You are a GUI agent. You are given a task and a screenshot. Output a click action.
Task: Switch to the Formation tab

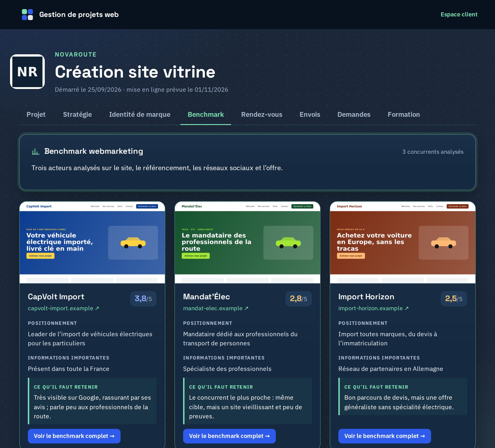[403, 114]
